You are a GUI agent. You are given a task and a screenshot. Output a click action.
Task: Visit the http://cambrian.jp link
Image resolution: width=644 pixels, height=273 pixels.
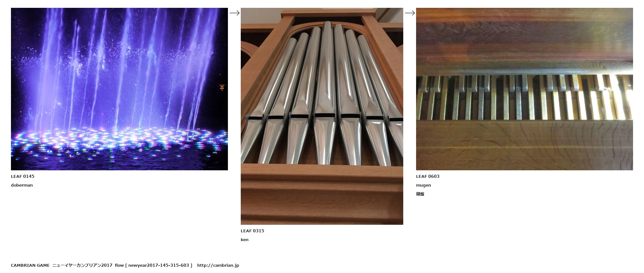(x=218, y=265)
